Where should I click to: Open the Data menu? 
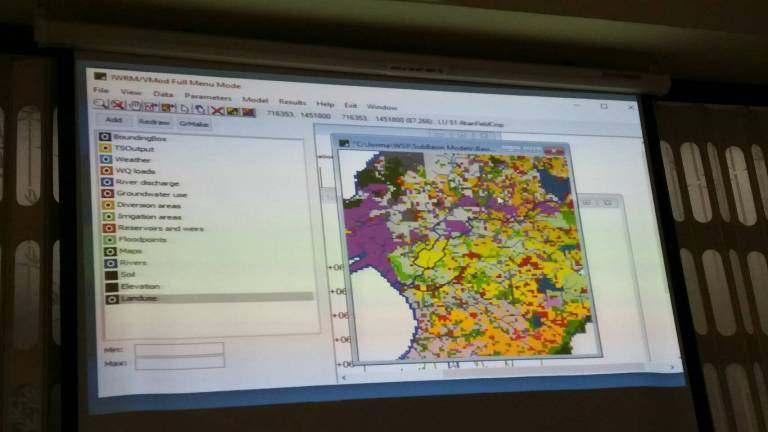163,97
